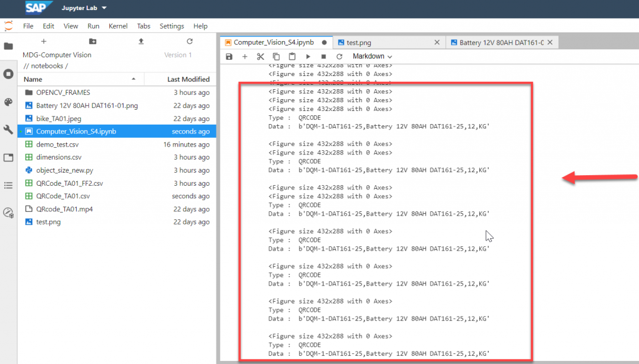This screenshot has height=364, width=639.
Task: Click the MDG-Computer Vision project name
Action: tap(57, 55)
